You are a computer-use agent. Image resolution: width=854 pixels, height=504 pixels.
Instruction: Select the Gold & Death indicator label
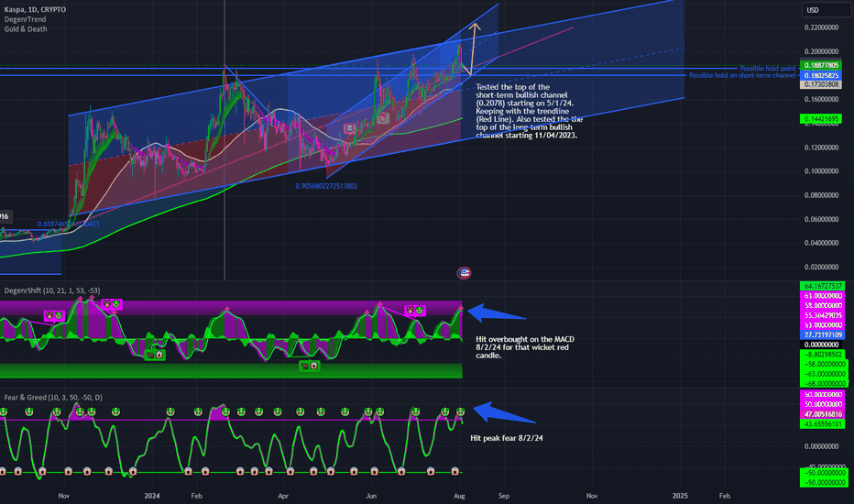click(x=26, y=29)
